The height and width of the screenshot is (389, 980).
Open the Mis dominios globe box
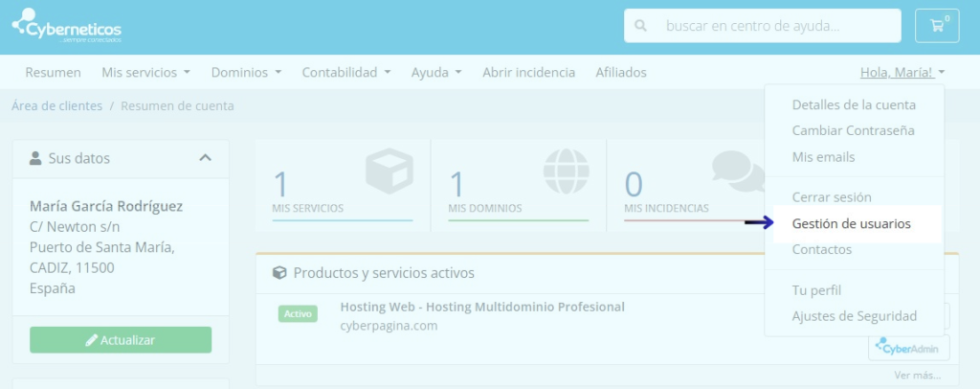[518, 186]
